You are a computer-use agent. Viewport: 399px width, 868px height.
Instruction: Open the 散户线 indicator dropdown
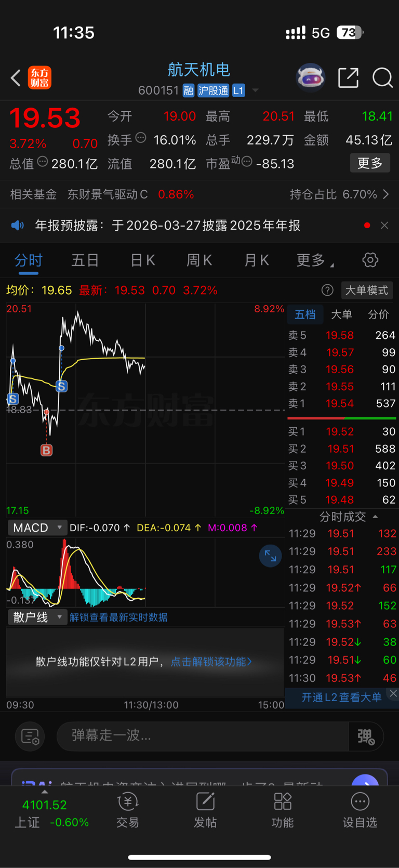(37, 617)
